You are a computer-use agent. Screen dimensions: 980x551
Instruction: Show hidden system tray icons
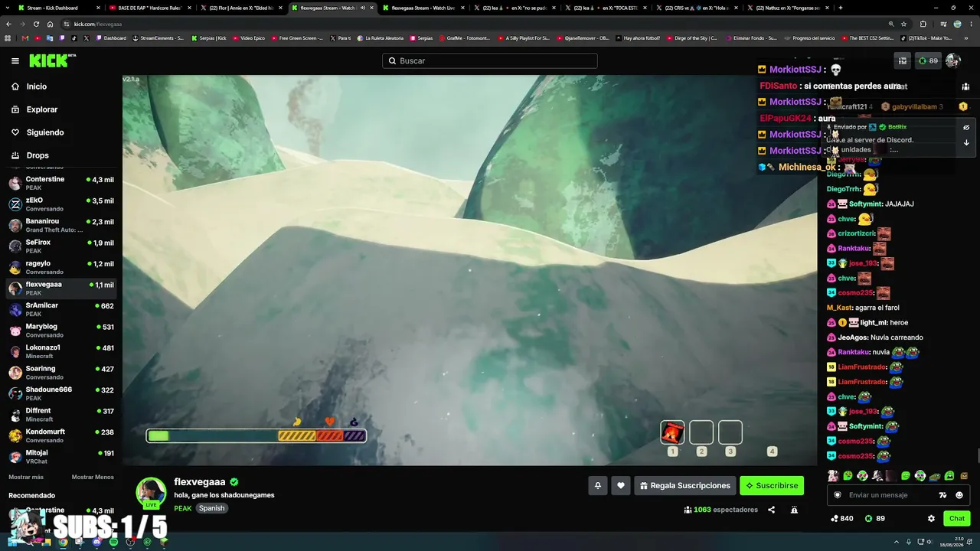pyautogui.click(x=897, y=542)
